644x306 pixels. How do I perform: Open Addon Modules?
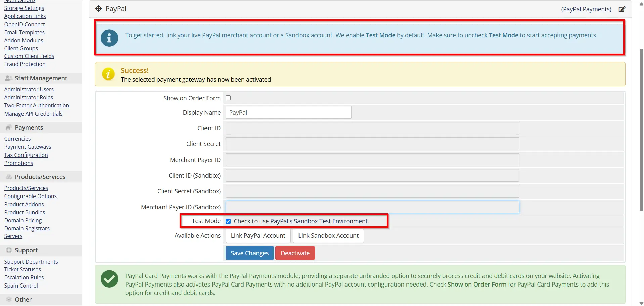click(24, 40)
